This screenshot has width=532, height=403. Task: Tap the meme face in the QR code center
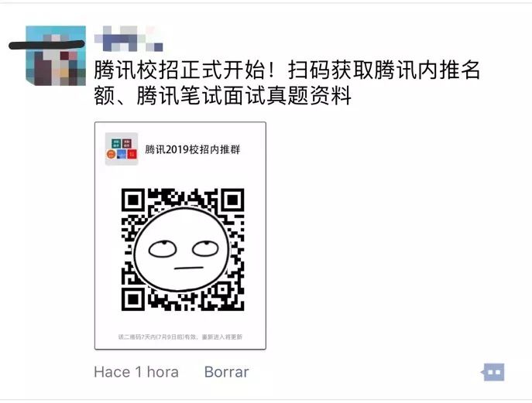(181, 249)
